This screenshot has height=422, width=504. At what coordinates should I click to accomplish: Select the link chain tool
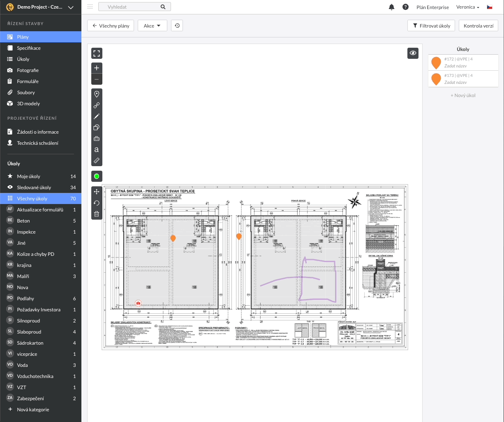pyautogui.click(x=97, y=105)
